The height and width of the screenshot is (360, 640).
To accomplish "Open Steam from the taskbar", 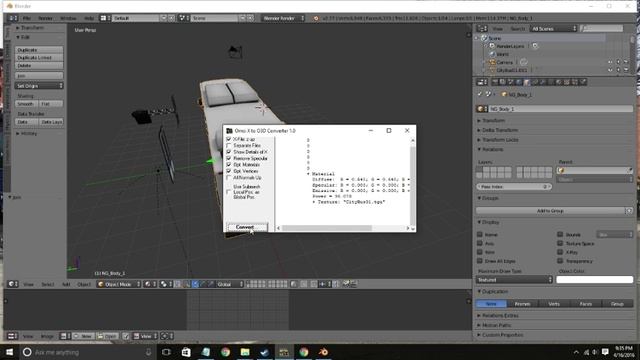I will (264, 352).
